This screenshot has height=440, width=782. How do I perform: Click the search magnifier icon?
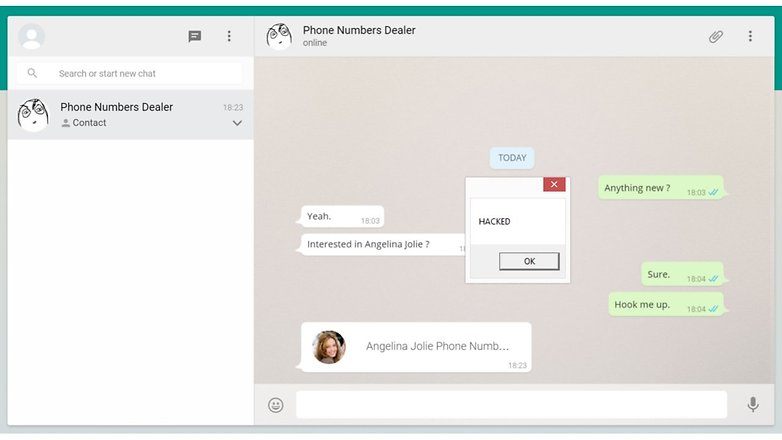click(32, 73)
